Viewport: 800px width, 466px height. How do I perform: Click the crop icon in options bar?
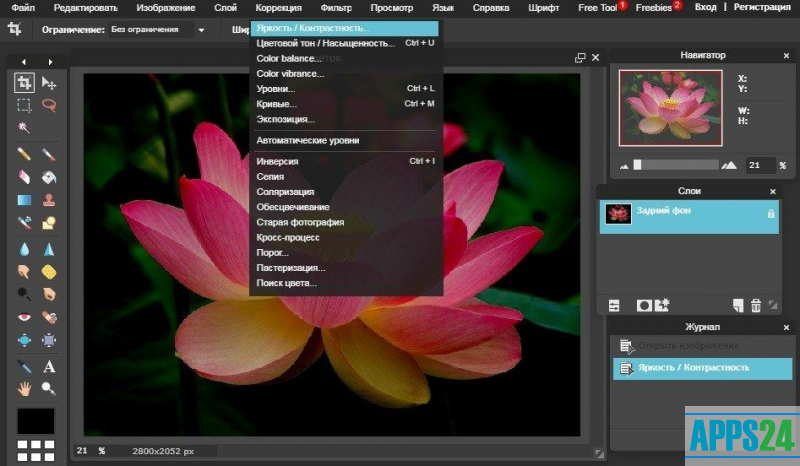click(x=14, y=29)
